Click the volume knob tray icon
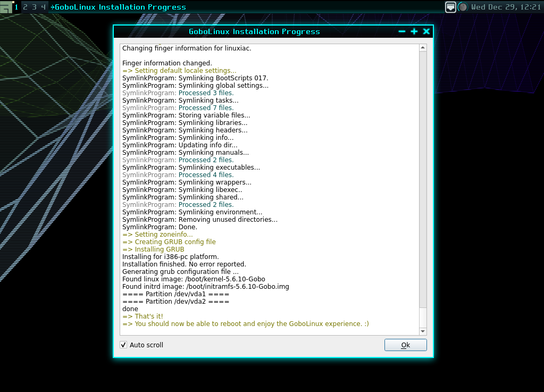 (x=463, y=7)
